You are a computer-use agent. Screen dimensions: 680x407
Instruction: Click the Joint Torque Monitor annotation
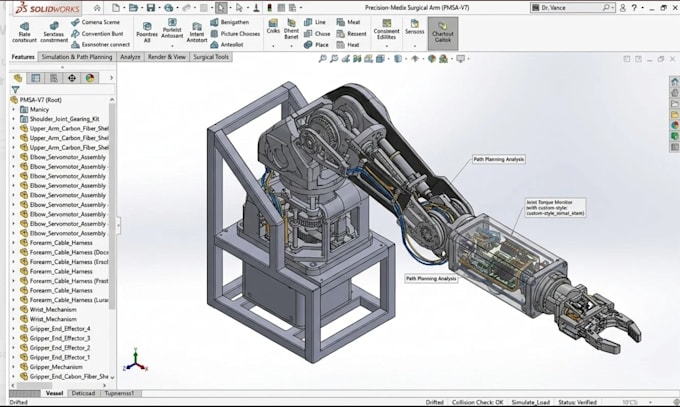coord(555,207)
